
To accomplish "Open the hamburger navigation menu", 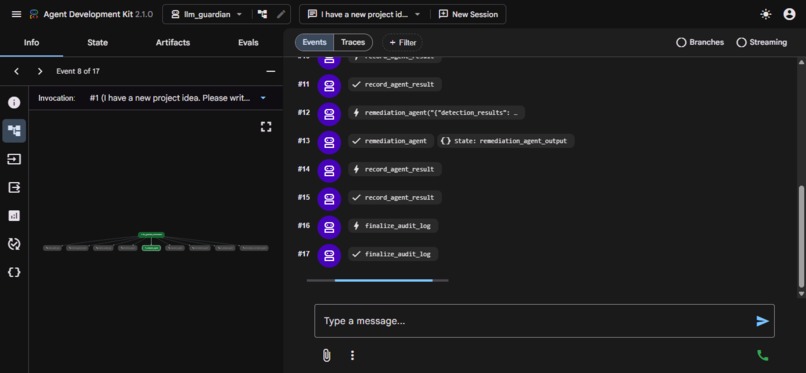I will point(16,14).
